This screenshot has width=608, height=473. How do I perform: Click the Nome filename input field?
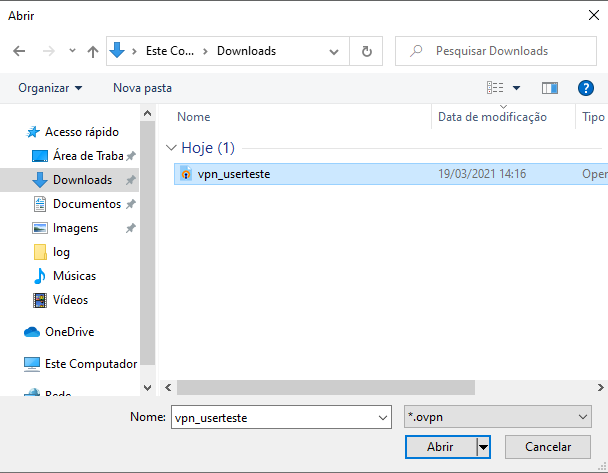(270, 417)
